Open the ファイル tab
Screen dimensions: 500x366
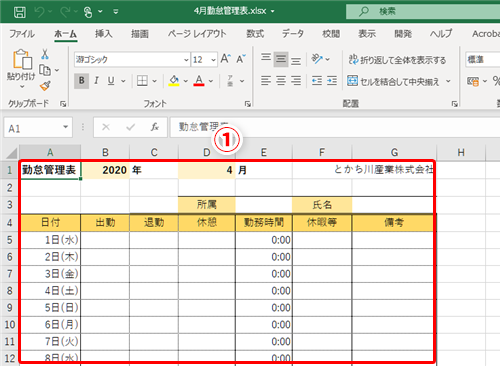coord(22,34)
